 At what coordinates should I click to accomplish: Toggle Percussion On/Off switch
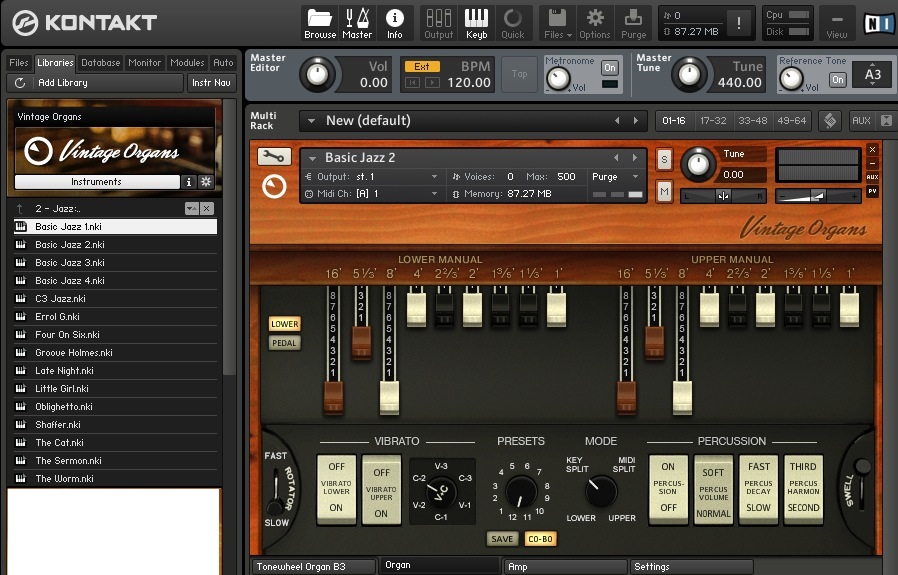668,490
